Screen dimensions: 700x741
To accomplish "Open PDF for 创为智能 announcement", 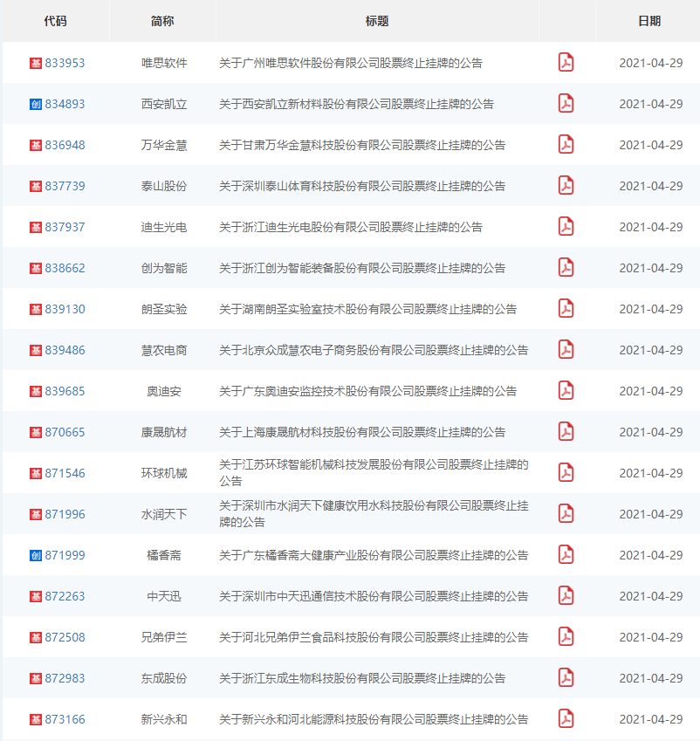I will point(566,268).
